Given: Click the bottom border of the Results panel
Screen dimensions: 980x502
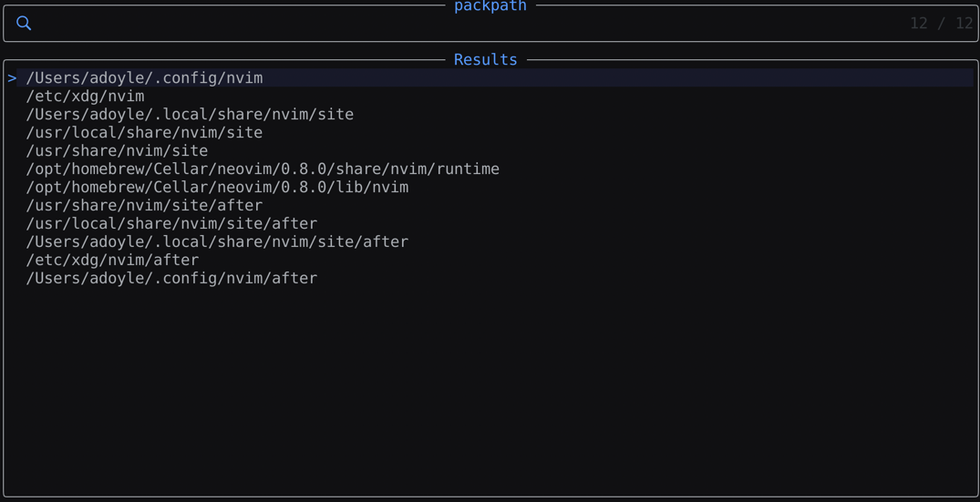Looking at the screenshot, I should pyautogui.click(x=490, y=497).
